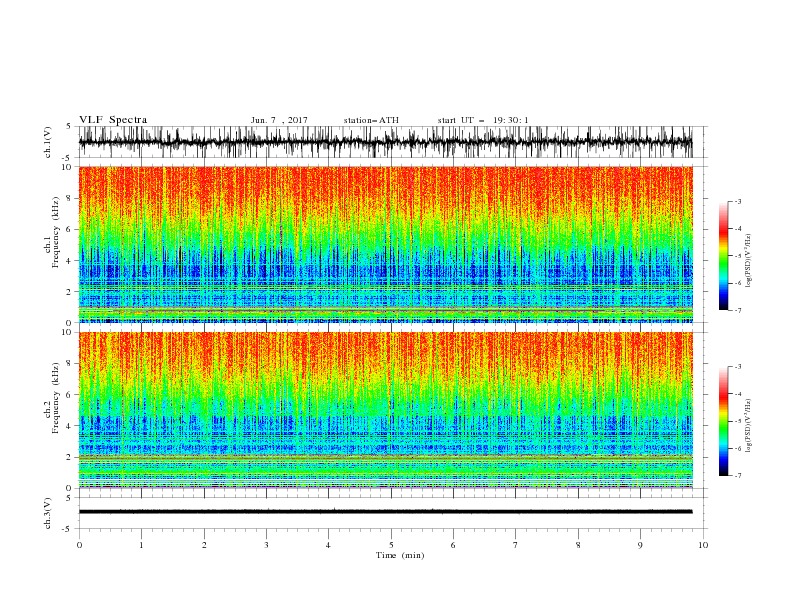This screenshot has height=612, width=792.
Task: Click the "-5" tick on ch.1 colorbar
Action: (738, 256)
